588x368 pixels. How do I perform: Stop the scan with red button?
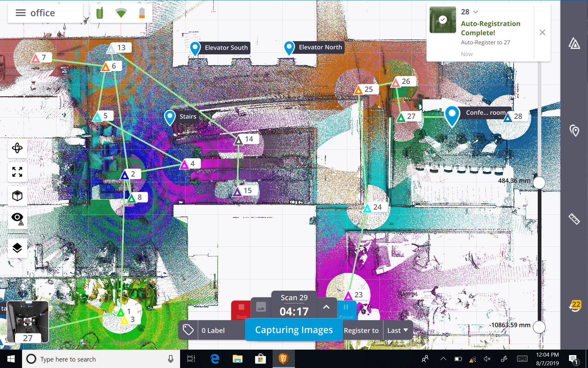click(241, 310)
